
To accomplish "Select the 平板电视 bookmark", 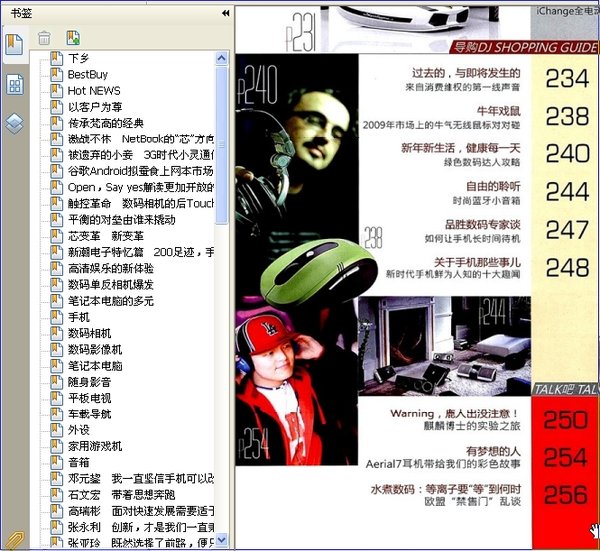I will point(90,398).
